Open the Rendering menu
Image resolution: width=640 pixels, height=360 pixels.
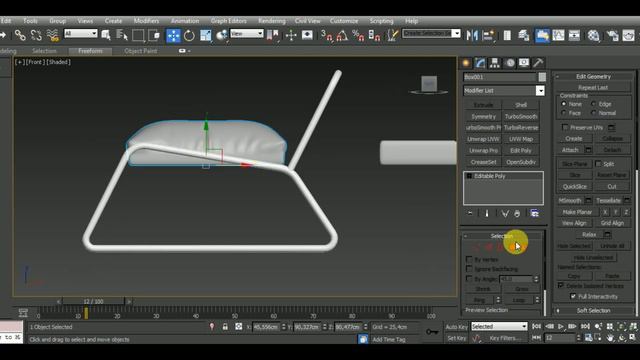pos(272,21)
